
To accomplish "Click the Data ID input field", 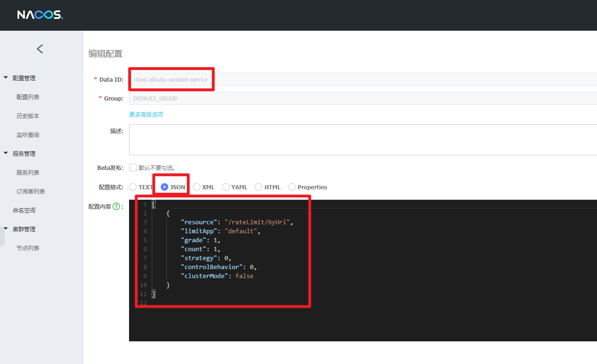I will [x=363, y=79].
